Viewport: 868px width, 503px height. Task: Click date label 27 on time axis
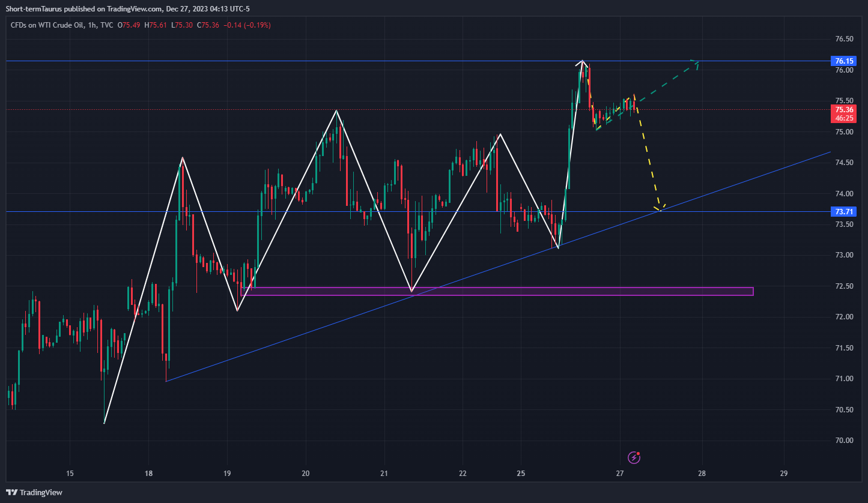coord(620,474)
